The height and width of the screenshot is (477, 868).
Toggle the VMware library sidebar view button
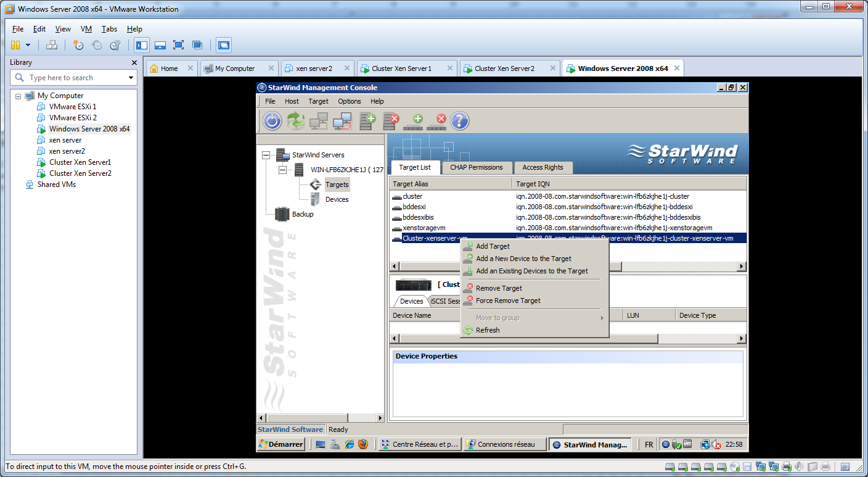click(x=142, y=45)
